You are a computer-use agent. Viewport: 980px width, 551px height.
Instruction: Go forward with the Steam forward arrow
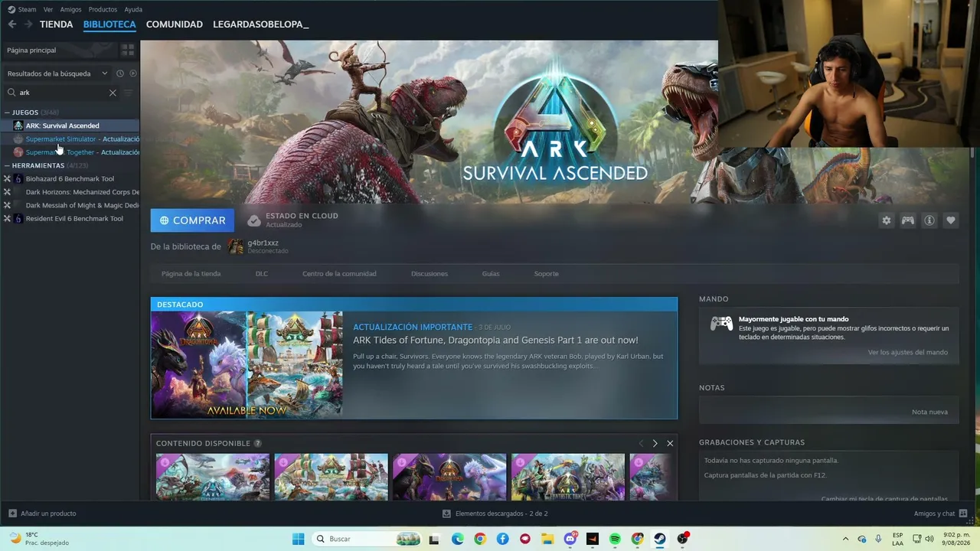28,24
